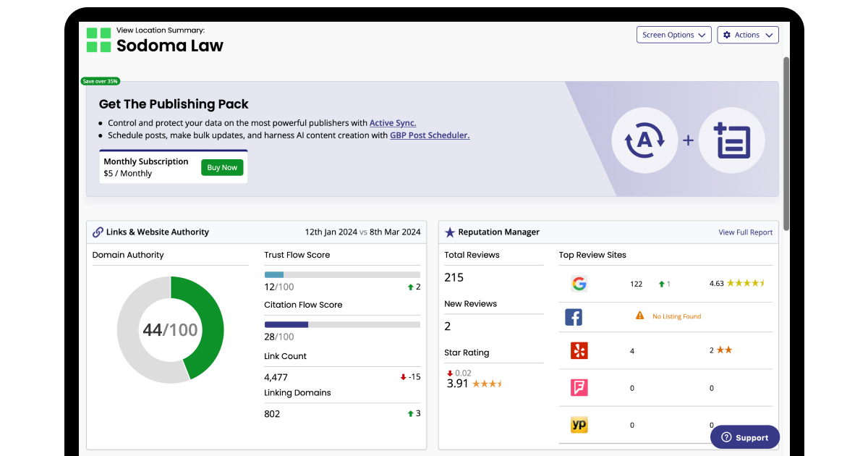
Task: Click the star icon on Reputation Manager panel
Action: (450, 232)
